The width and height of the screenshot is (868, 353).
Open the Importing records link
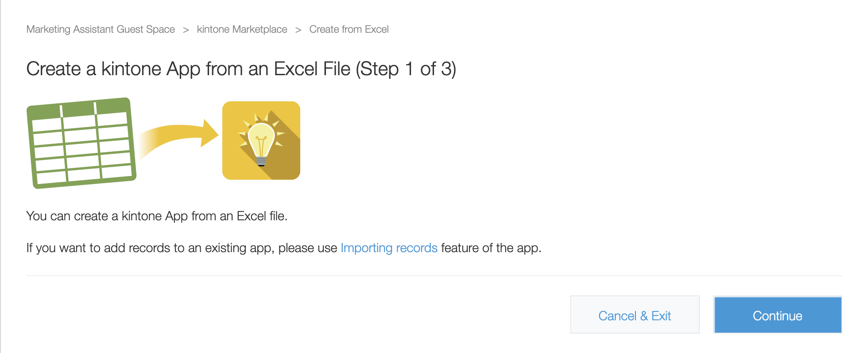[389, 248]
